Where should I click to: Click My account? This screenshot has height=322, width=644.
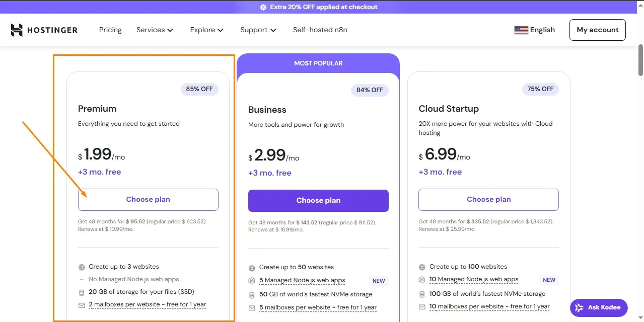pyautogui.click(x=597, y=30)
